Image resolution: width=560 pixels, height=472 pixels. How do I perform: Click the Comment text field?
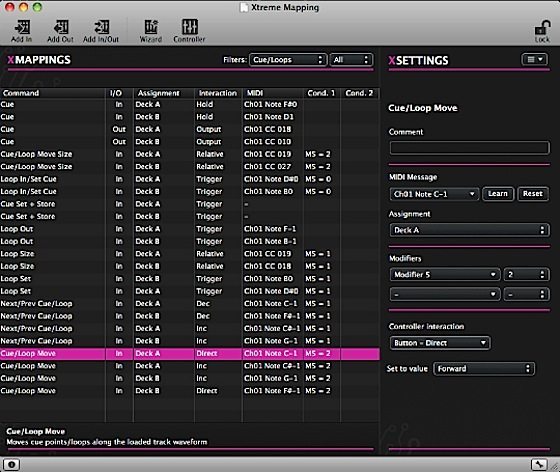[x=469, y=147]
